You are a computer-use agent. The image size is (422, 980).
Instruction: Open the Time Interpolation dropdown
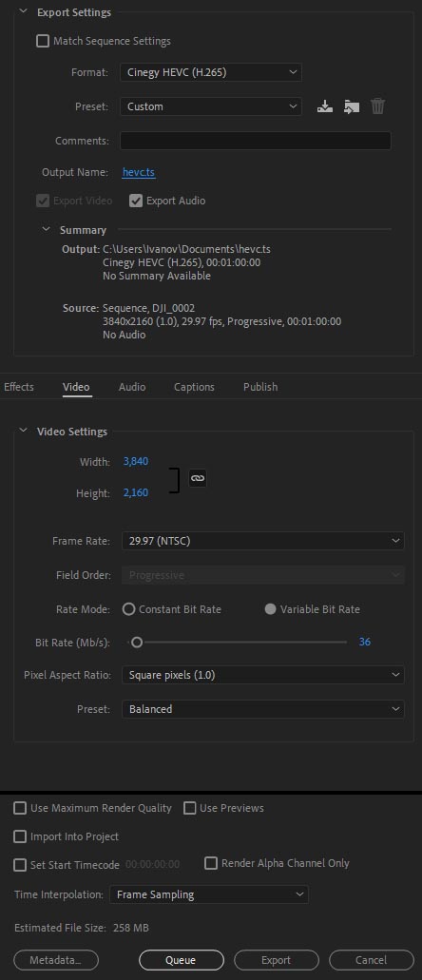pos(209,894)
